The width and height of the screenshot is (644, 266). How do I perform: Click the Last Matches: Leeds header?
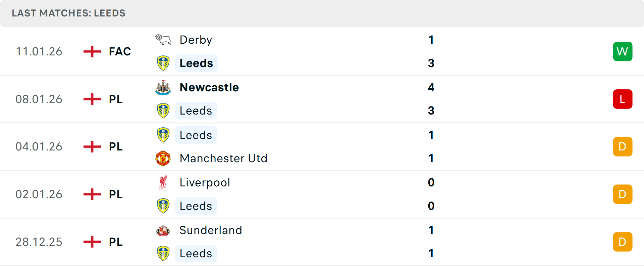(x=68, y=13)
